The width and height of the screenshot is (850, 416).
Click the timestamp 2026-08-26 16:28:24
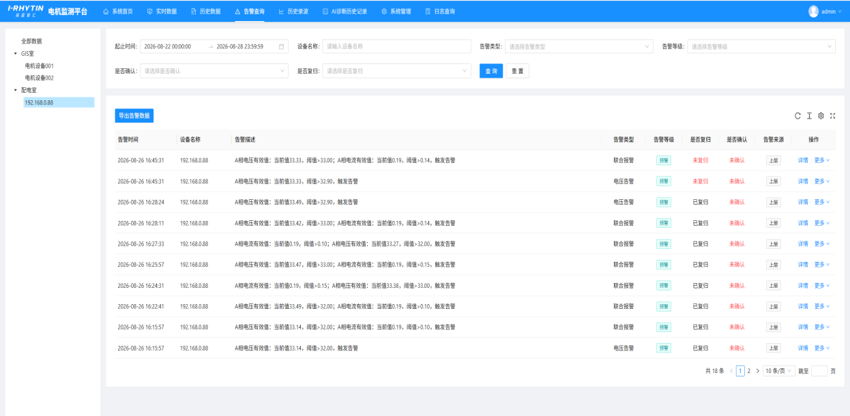coord(141,202)
